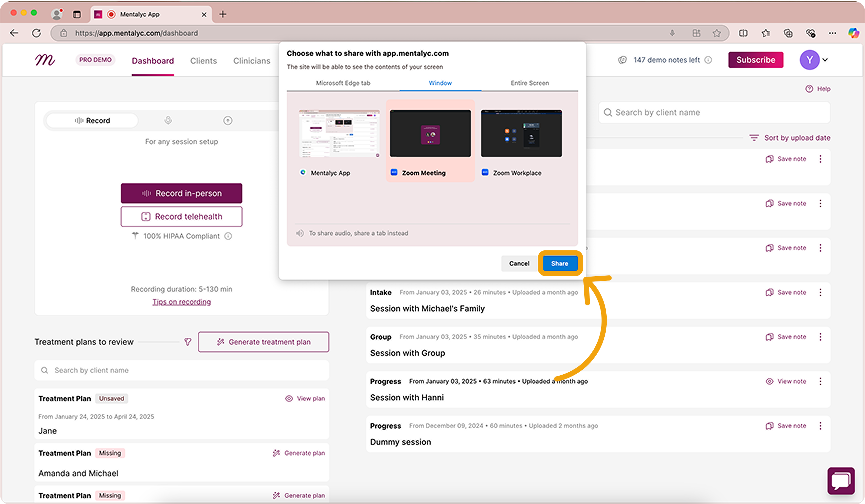Open options menu for Dummy session

coord(820,426)
